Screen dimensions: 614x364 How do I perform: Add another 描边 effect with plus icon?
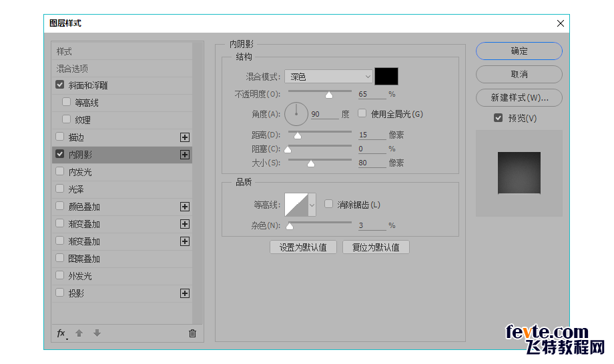click(185, 137)
